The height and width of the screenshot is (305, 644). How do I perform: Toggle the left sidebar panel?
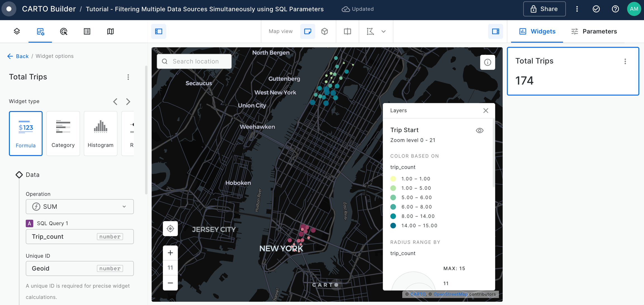(159, 31)
